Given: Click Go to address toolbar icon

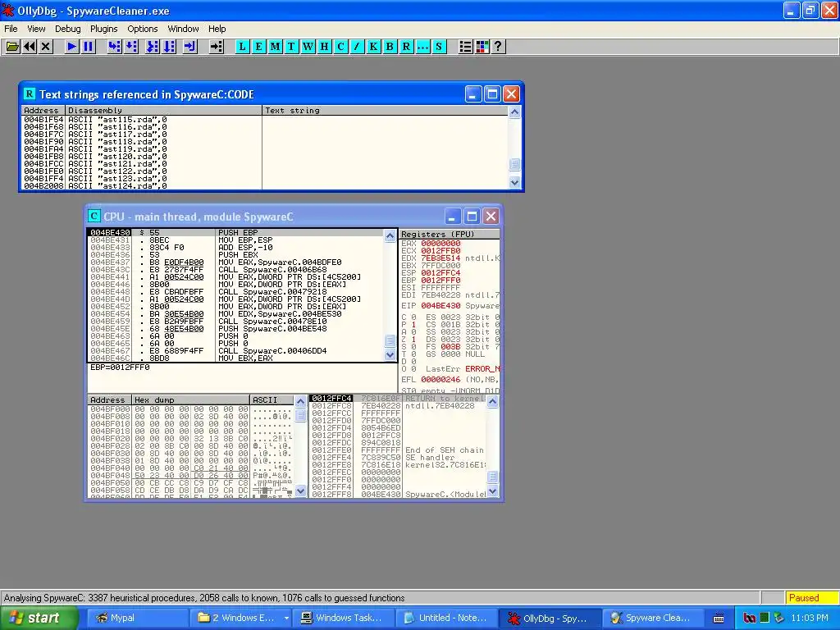Looking at the screenshot, I should 217,47.
